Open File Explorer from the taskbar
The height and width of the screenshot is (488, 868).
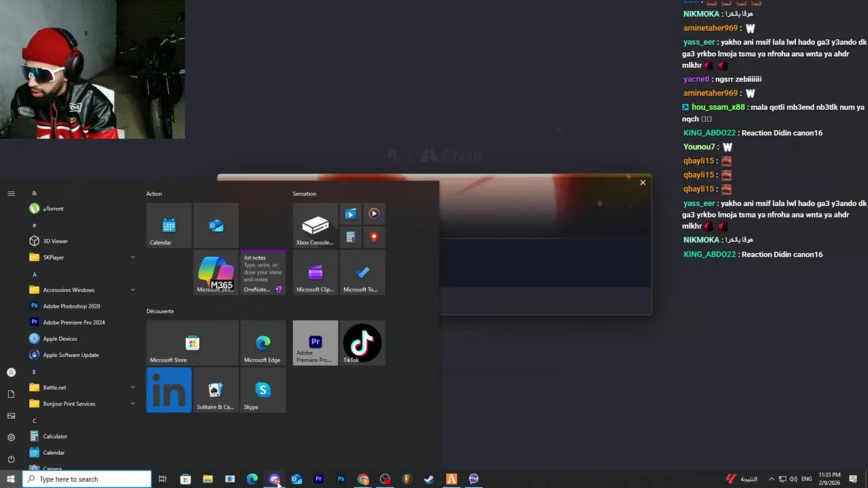(208, 479)
